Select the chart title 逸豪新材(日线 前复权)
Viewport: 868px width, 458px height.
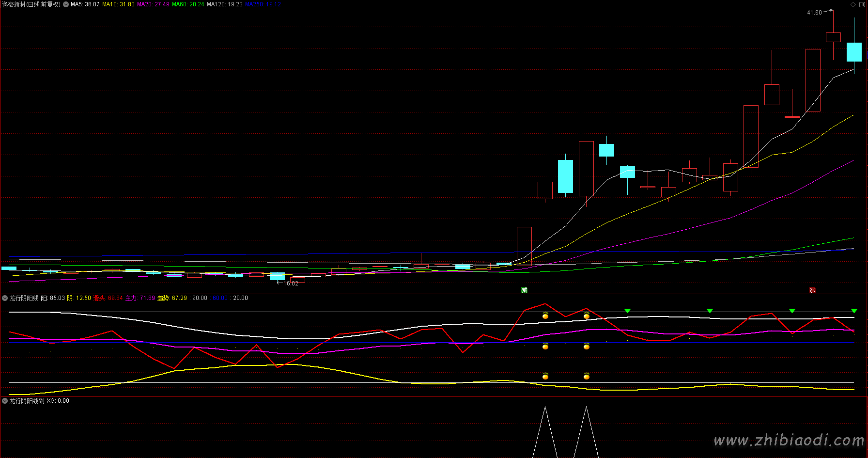[31, 4]
